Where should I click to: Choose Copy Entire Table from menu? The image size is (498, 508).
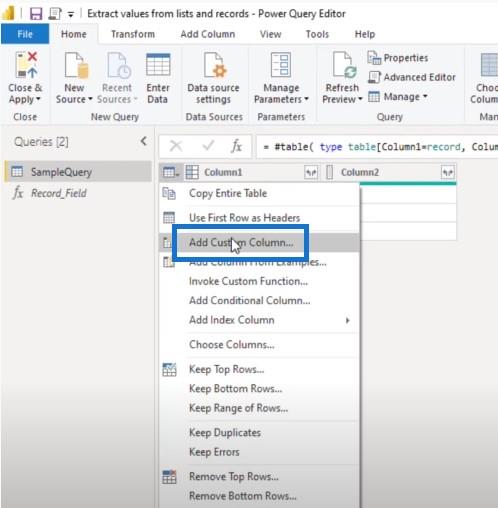pyautogui.click(x=260, y=193)
